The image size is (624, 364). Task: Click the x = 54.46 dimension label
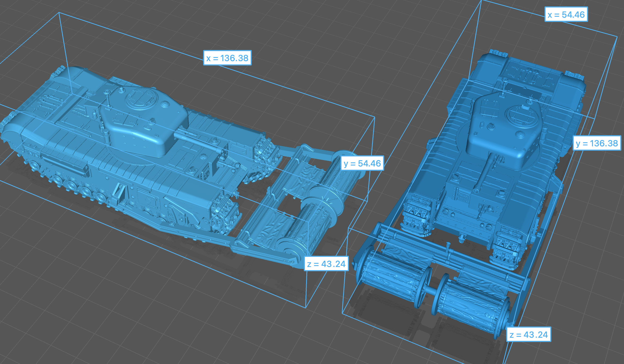[x=566, y=14]
